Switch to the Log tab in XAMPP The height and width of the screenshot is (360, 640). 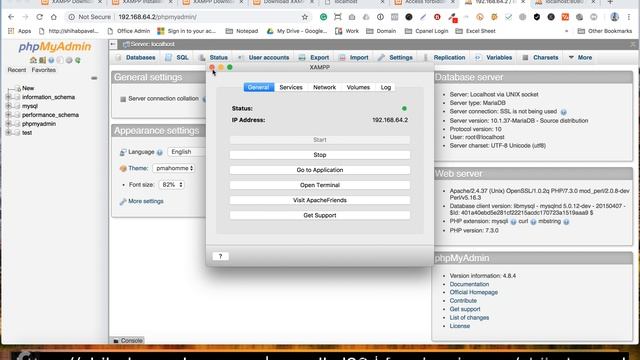pyautogui.click(x=386, y=87)
